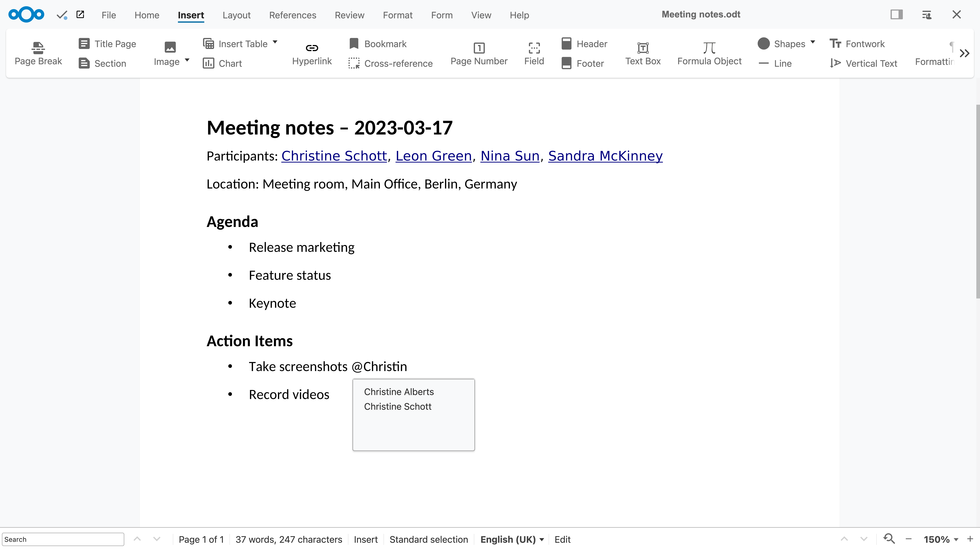Open Fontwork gallery
The width and height of the screenshot is (980, 551).
pos(857,44)
